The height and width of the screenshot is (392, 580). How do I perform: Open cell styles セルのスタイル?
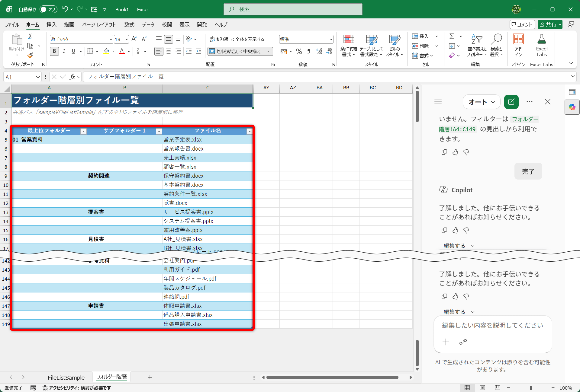(x=394, y=45)
